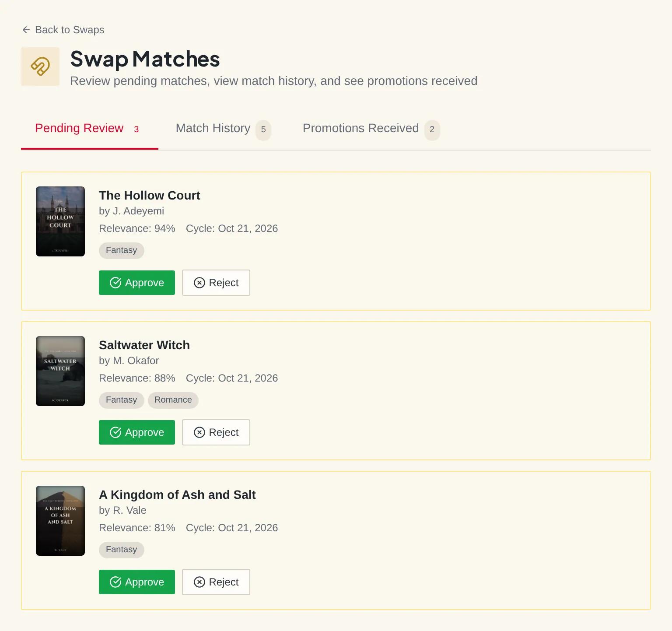Viewport: 672px width, 631px height.
Task: Reject the Saltwater Witch match
Action: click(216, 432)
